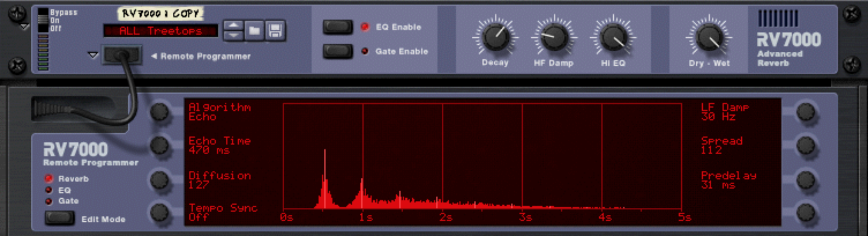Click the browse patch folder icon
Image resolution: width=868 pixels, height=236 pixels.
tap(254, 31)
